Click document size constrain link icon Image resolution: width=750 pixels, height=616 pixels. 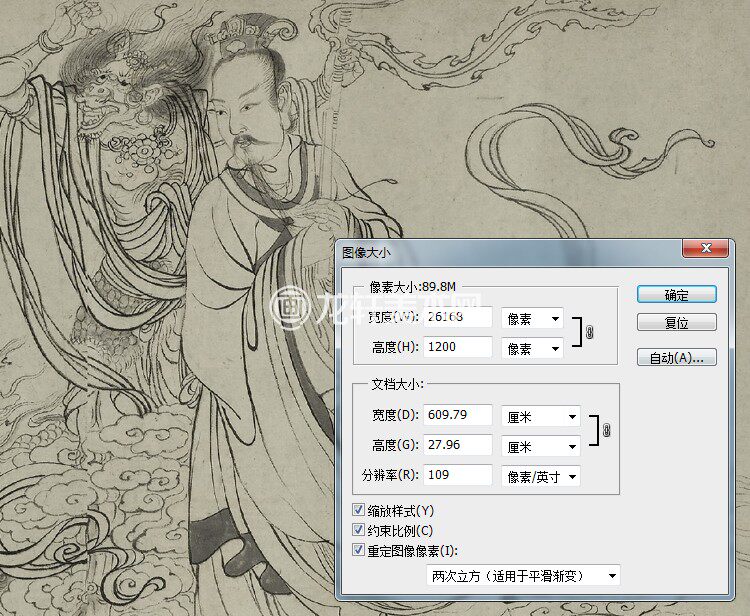(x=607, y=430)
